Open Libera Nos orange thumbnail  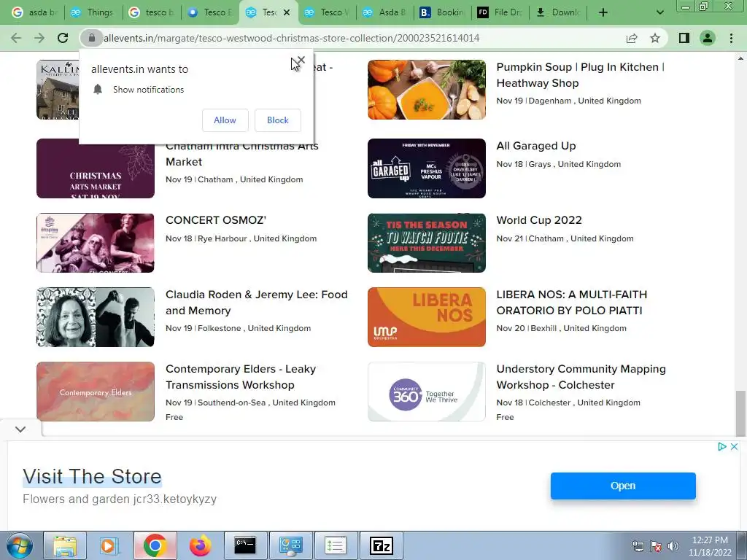[426, 317]
